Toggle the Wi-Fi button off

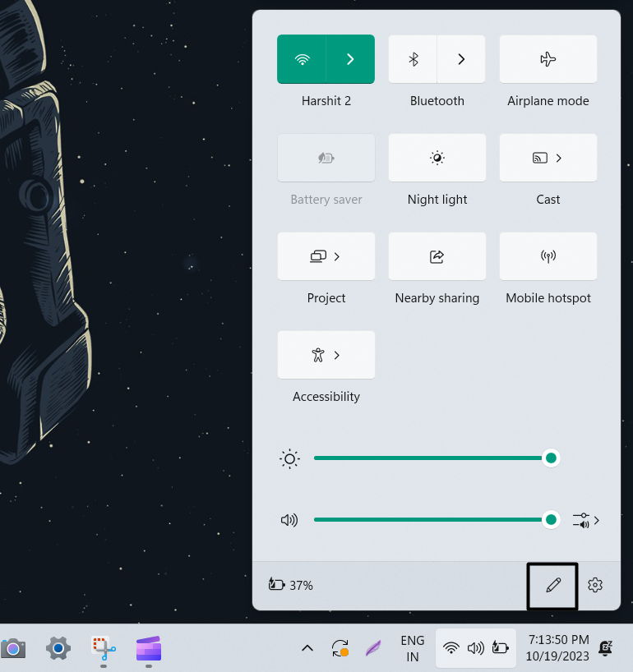(302, 59)
